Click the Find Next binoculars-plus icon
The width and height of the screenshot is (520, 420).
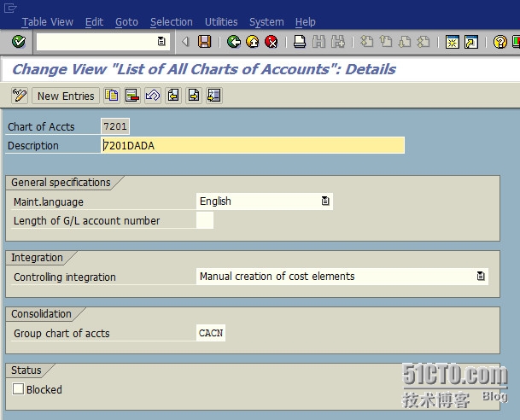(x=338, y=42)
